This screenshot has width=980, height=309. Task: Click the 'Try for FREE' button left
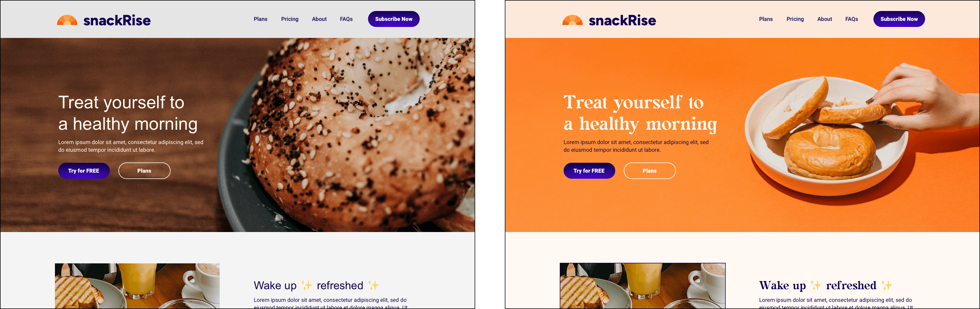pos(83,170)
